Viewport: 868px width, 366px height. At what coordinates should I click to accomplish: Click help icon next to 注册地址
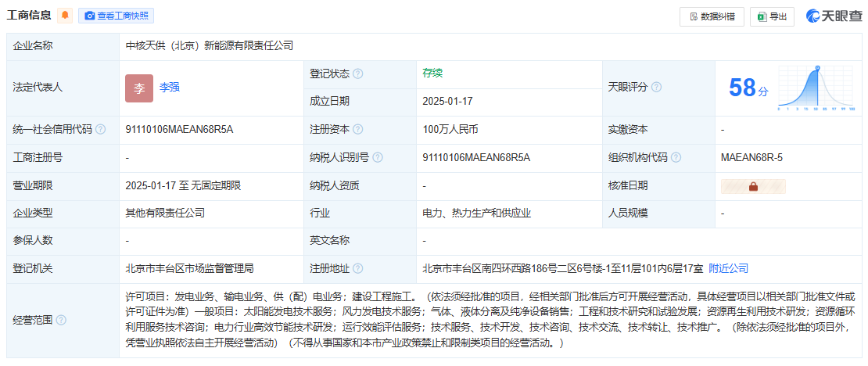(357, 269)
